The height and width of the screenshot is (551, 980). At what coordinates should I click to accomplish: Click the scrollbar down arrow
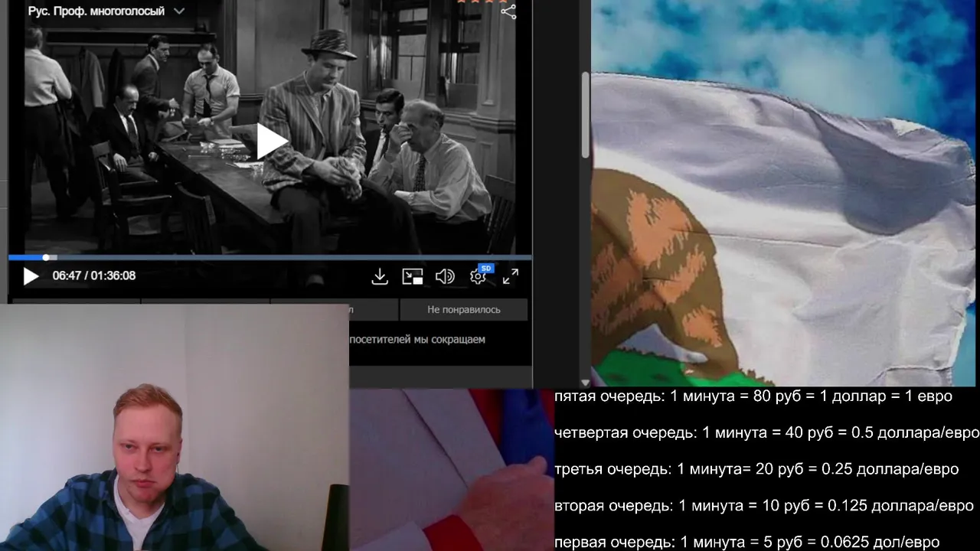586,383
